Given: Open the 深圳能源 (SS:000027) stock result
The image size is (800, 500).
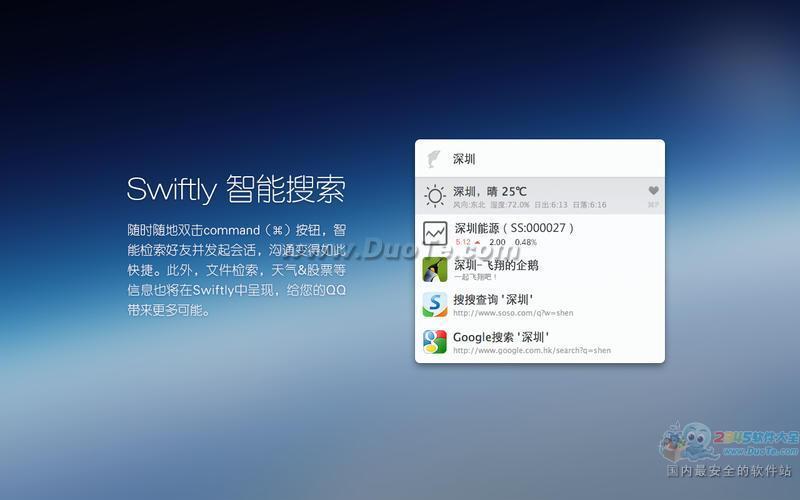Looking at the screenshot, I should tap(540, 233).
